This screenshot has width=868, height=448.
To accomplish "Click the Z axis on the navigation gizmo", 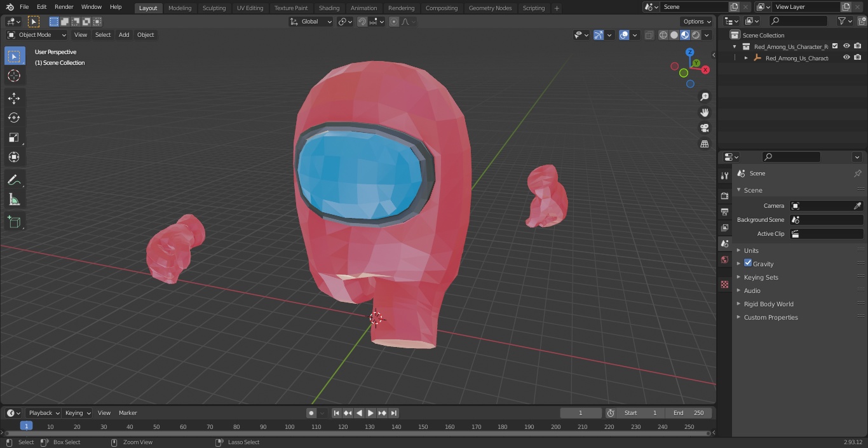I will pos(689,53).
